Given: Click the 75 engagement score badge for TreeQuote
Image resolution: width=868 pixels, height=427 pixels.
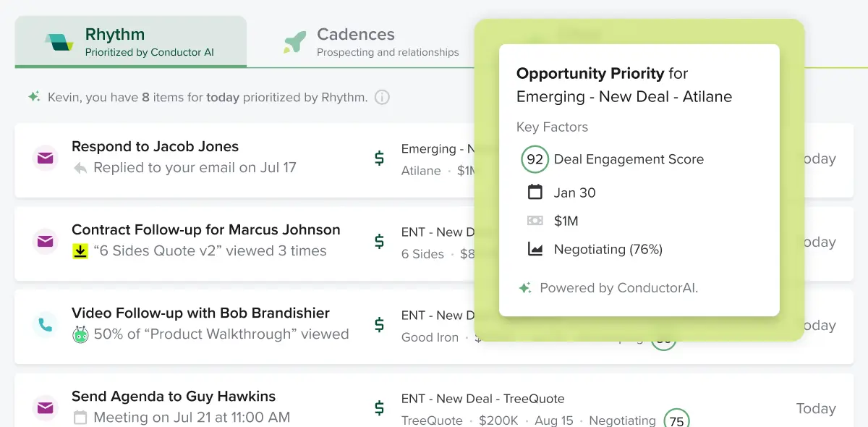Looking at the screenshot, I should coord(676,420).
